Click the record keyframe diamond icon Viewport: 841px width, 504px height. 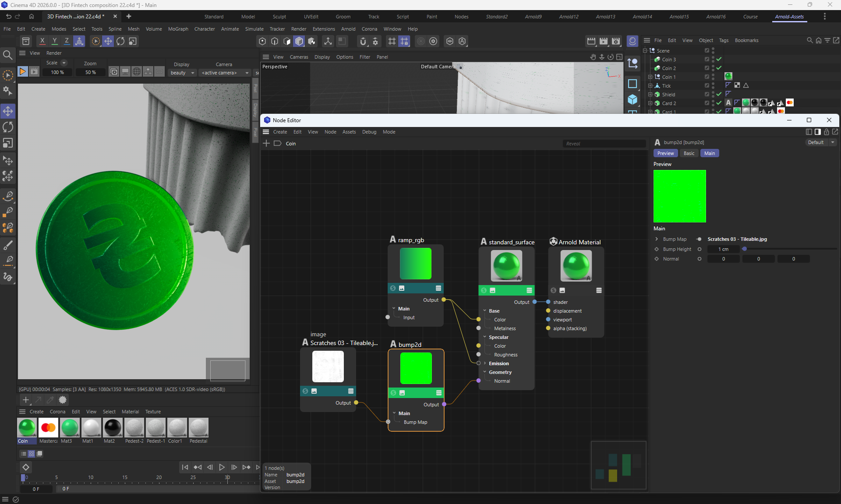click(x=26, y=467)
